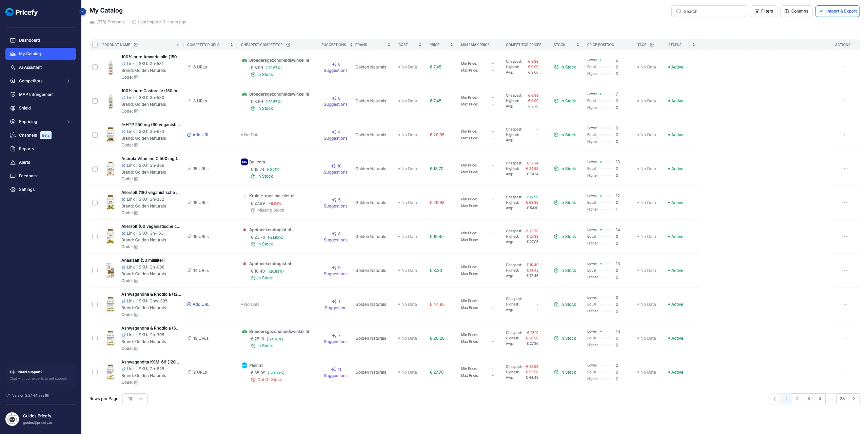Click the URL link icon for 19 URLs
868x434 pixels.
tap(190, 338)
